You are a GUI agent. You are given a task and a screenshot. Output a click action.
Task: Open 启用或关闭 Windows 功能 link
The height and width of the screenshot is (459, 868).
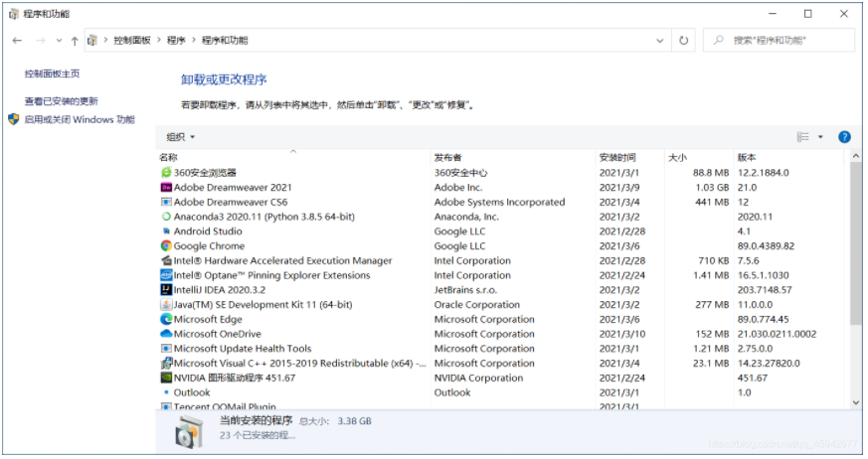pyautogui.click(x=79, y=120)
